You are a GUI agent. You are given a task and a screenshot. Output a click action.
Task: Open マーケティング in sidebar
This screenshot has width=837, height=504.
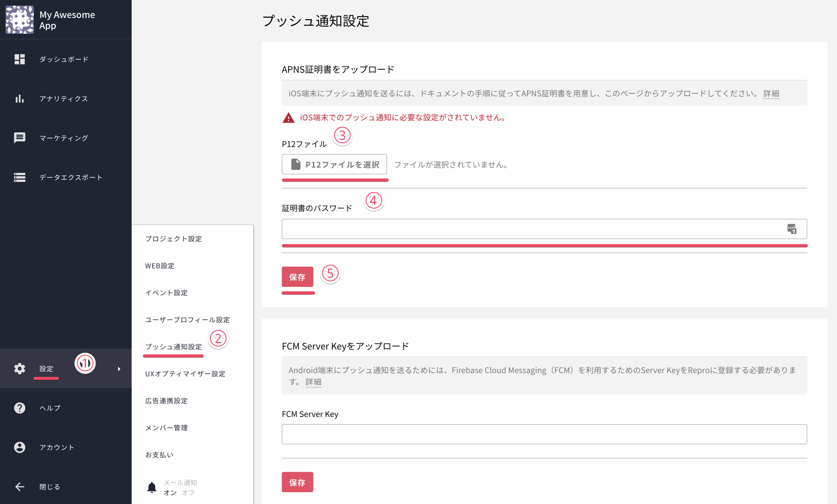pyautogui.click(x=64, y=138)
